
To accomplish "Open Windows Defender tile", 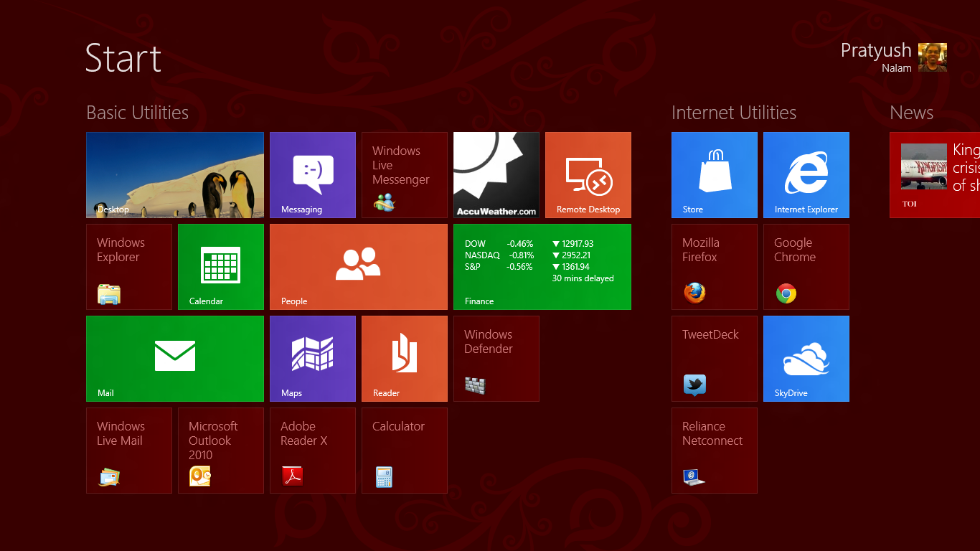I will click(496, 359).
